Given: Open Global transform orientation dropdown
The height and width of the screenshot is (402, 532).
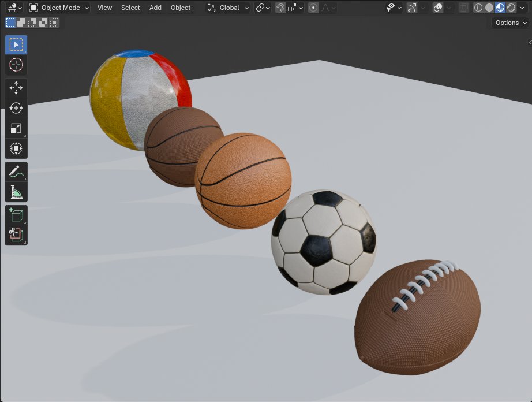Looking at the screenshot, I should tap(228, 8).
